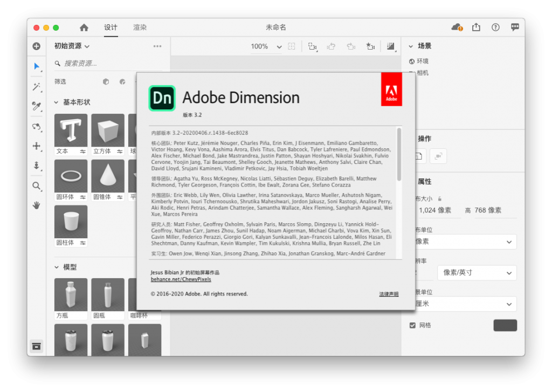Click the canvas width 1,024 像素 field
This screenshot has height=392, width=552.
pyautogui.click(x=439, y=211)
